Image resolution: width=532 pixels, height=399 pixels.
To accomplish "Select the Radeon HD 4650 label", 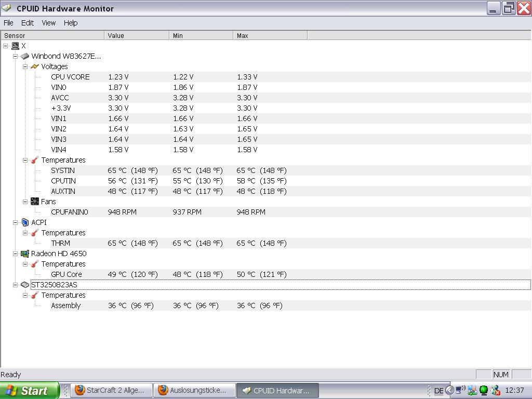I will pos(59,254).
